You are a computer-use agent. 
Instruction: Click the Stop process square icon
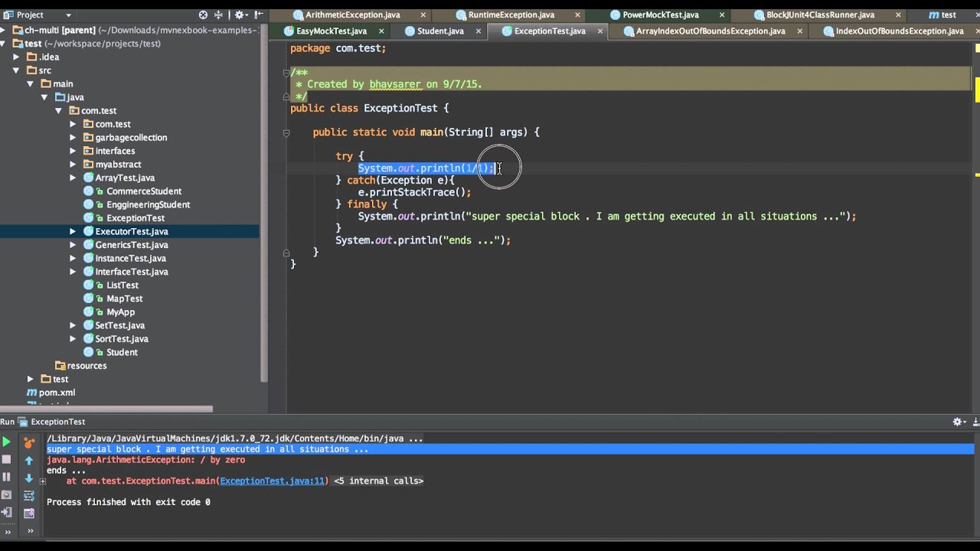tap(6, 459)
